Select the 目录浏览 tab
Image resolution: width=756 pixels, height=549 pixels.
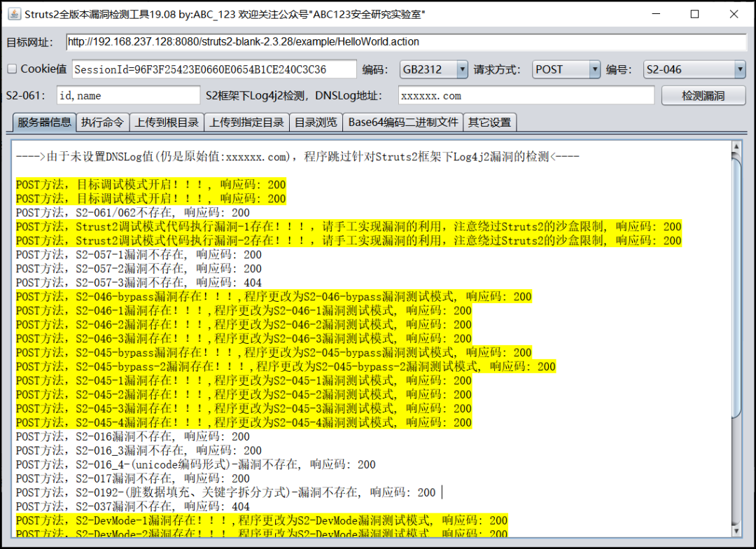point(316,123)
